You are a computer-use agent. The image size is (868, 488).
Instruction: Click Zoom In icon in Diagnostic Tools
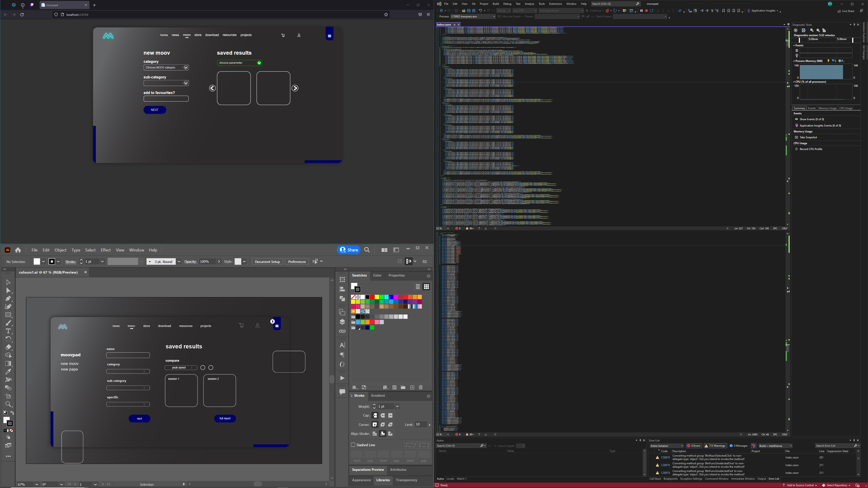(x=812, y=30)
